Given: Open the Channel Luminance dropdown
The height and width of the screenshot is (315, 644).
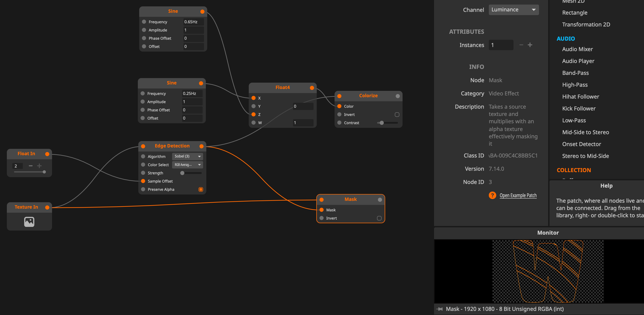Looking at the screenshot, I should [x=513, y=10].
